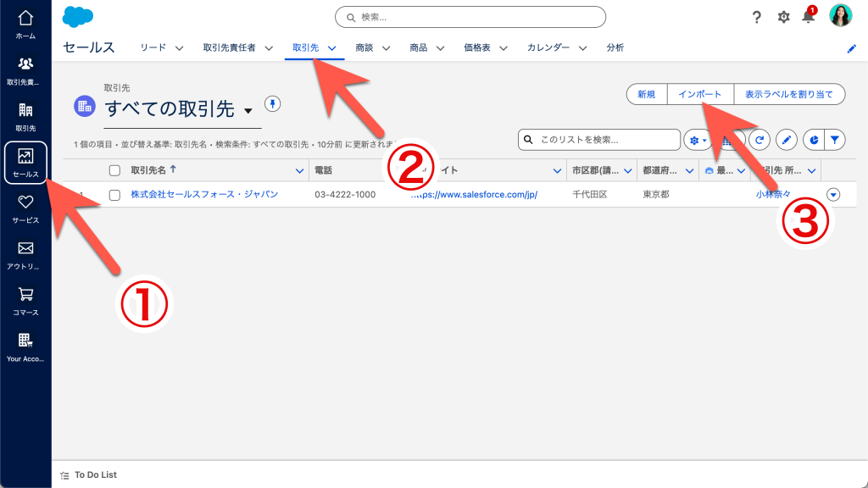Open row actions menu for 小林奈々 row
Image resolution: width=868 pixels, height=488 pixels.
833,195
